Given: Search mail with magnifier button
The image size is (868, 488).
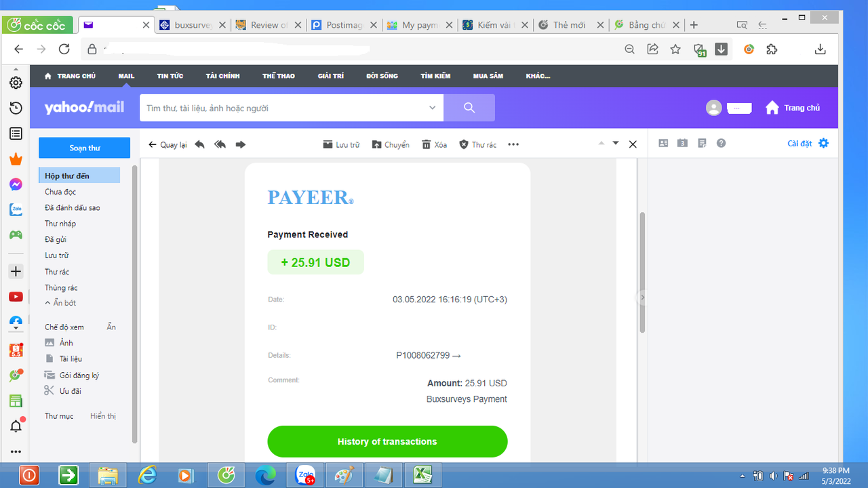Looking at the screenshot, I should pos(469,108).
